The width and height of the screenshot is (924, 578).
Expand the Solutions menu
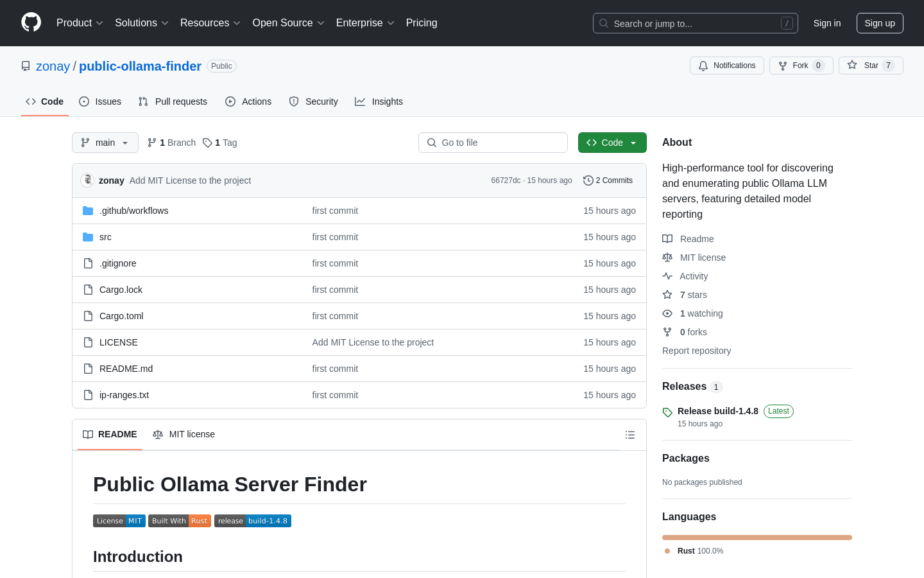[x=142, y=23]
